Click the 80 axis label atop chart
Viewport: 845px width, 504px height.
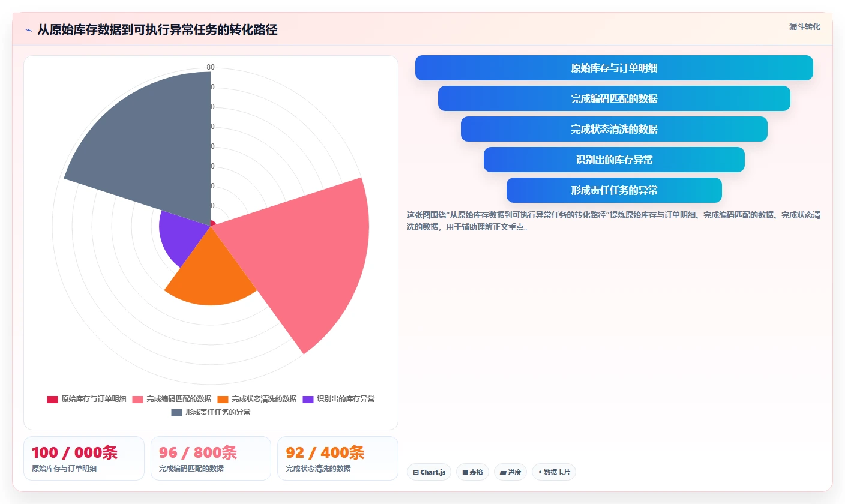211,67
